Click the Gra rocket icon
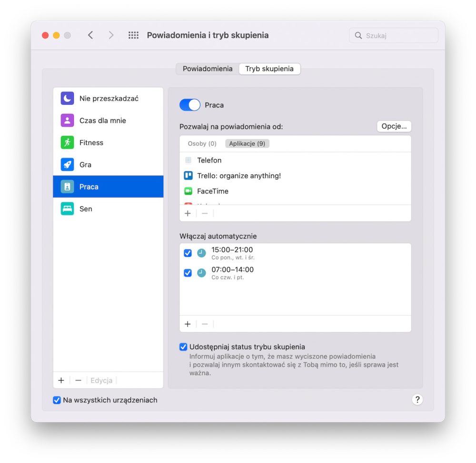476x463 pixels. point(67,165)
